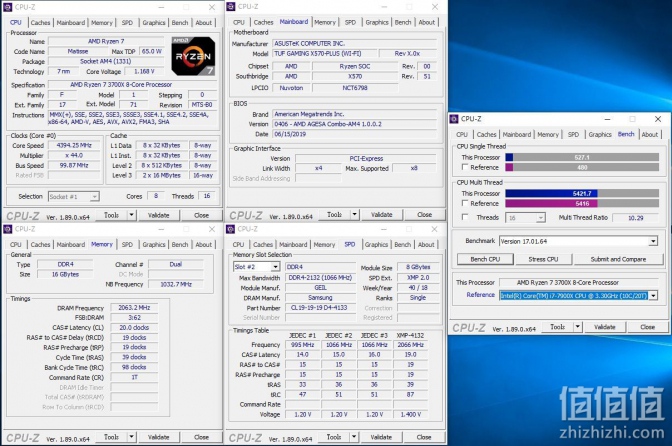
Task: Switch to Memory tab in the Bench window
Action: pos(548,134)
